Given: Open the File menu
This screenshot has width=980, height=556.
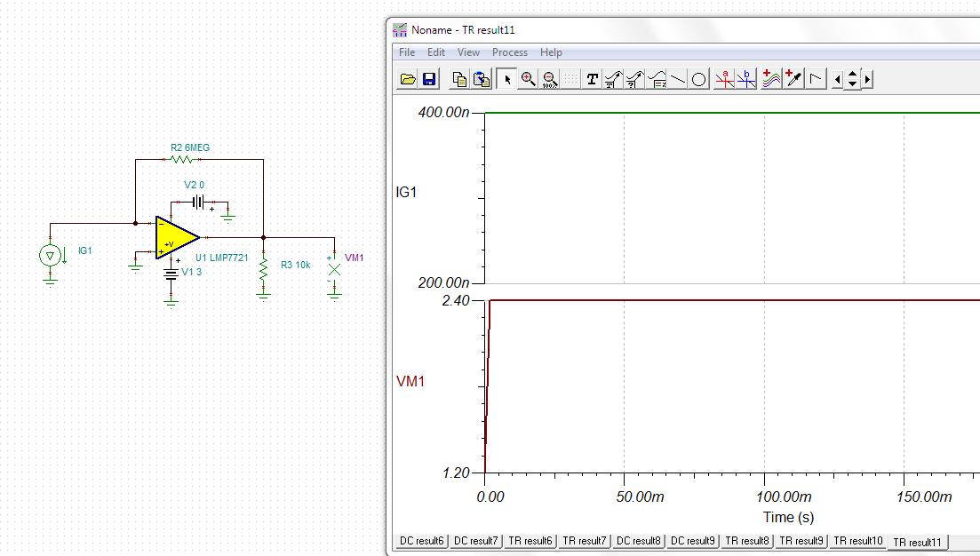Looking at the screenshot, I should (407, 52).
